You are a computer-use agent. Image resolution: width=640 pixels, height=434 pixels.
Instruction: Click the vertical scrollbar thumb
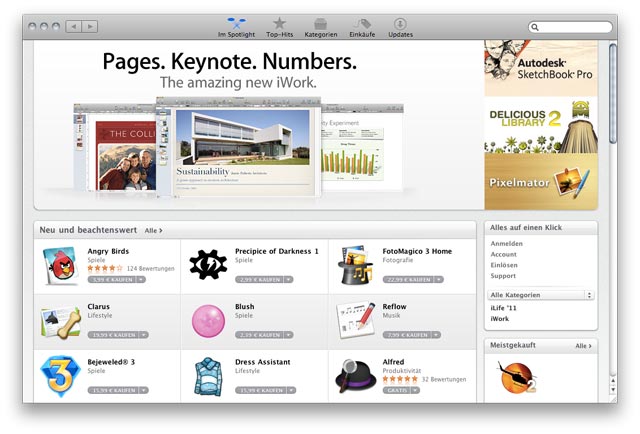(x=613, y=93)
